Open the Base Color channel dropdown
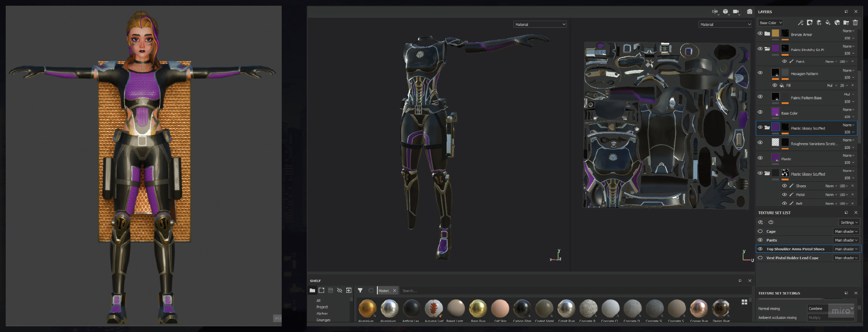 click(x=771, y=23)
